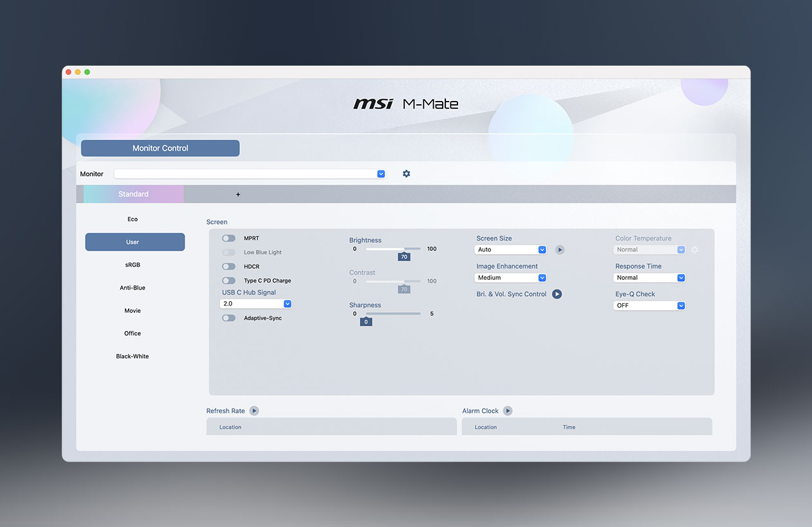Open Bri. & Vol. Sync Control
The height and width of the screenshot is (527, 812).
point(556,294)
